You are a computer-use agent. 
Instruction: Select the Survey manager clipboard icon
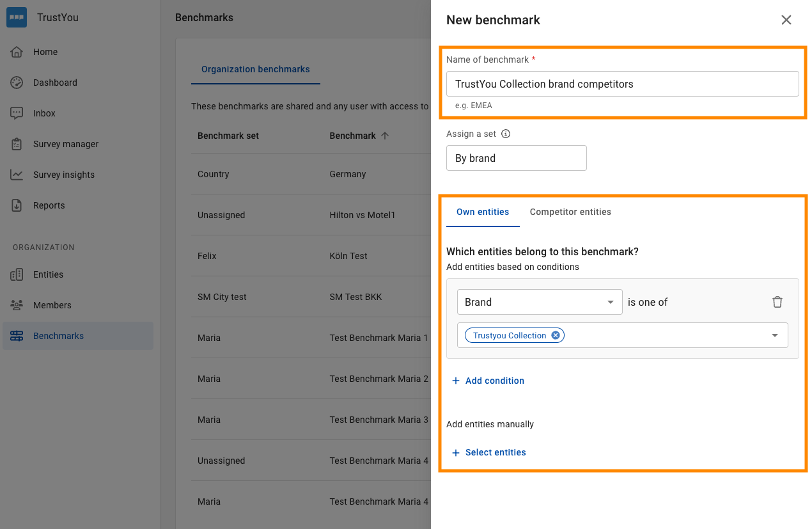[x=17, y=144]
